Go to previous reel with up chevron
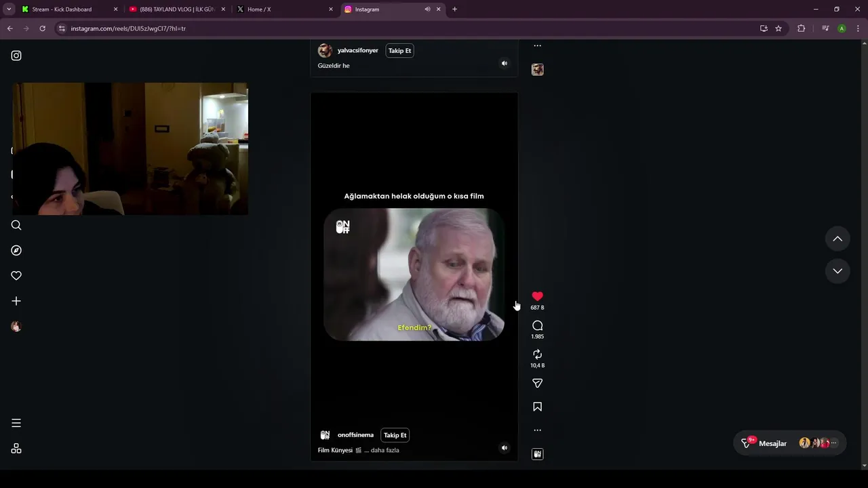This screenshot has height=488, width=868. (x=837, y=239)
